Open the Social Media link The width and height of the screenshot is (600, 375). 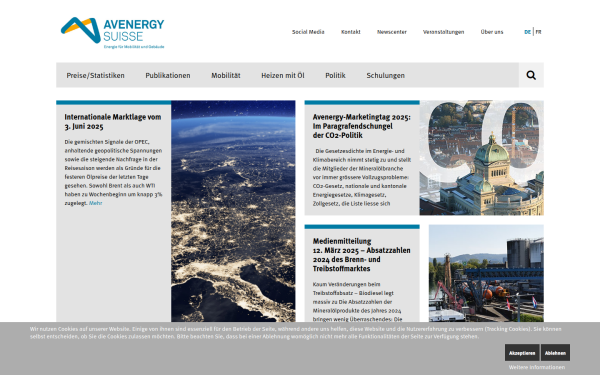pyautogui.click(x=308, y=32)
